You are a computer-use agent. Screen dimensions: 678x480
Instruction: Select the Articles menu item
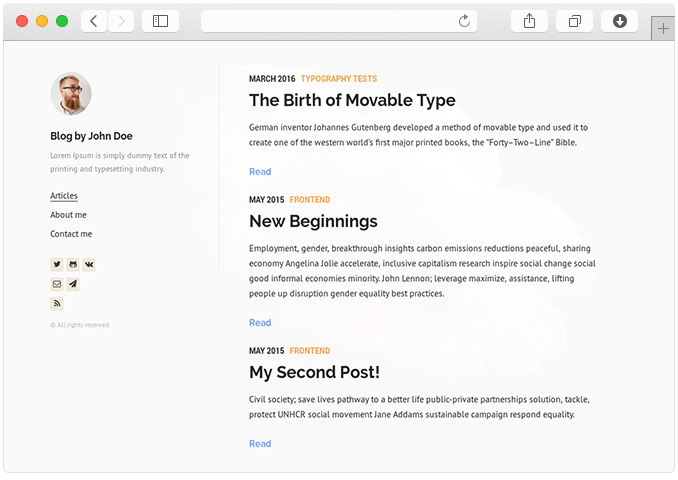pos(64,195)
